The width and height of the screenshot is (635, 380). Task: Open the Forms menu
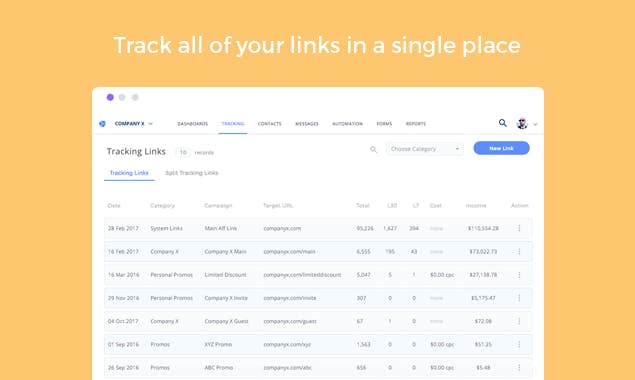coord(384,124)
